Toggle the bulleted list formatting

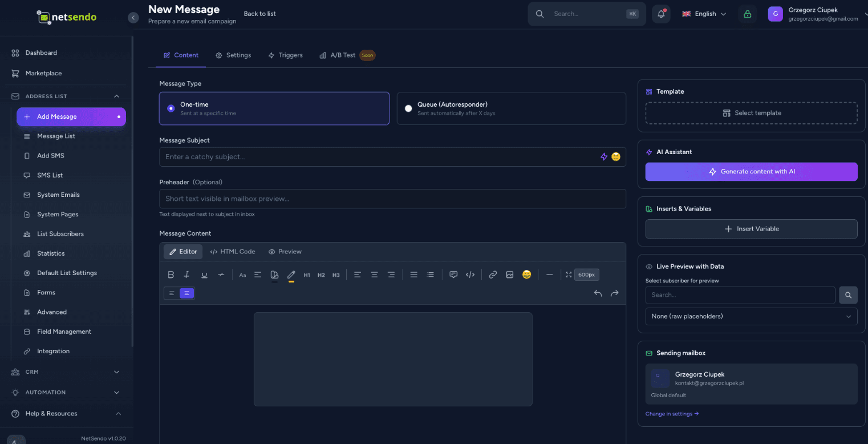(431, 275)
